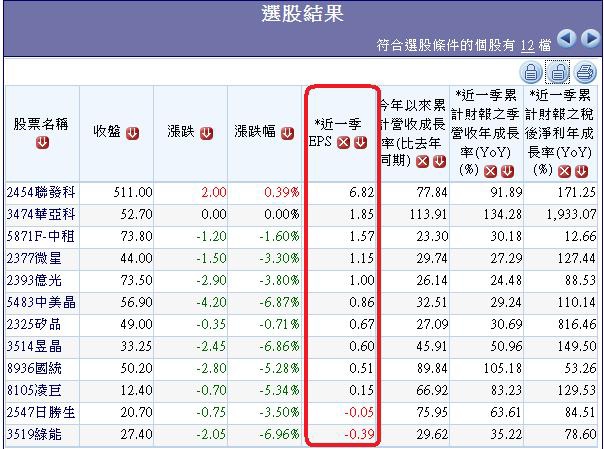The image size is (604, 449).
Task: Select negative EPS value -0.05
Action: [359, 412]
